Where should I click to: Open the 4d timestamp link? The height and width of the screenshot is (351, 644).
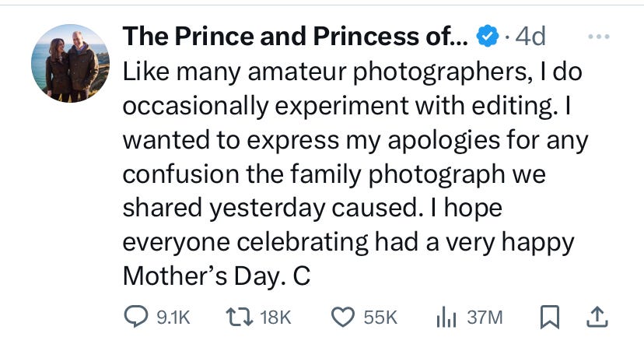530,36
